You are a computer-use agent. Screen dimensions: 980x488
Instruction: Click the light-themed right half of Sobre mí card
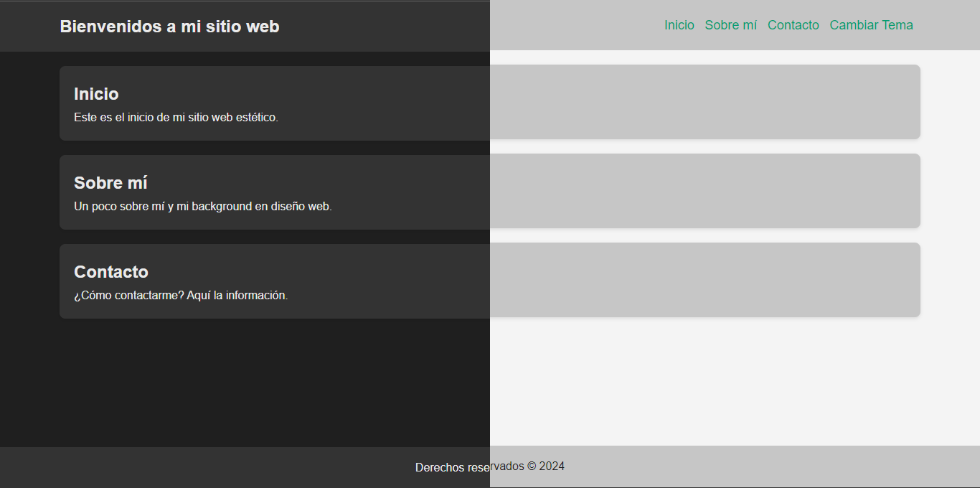(703, 191)
